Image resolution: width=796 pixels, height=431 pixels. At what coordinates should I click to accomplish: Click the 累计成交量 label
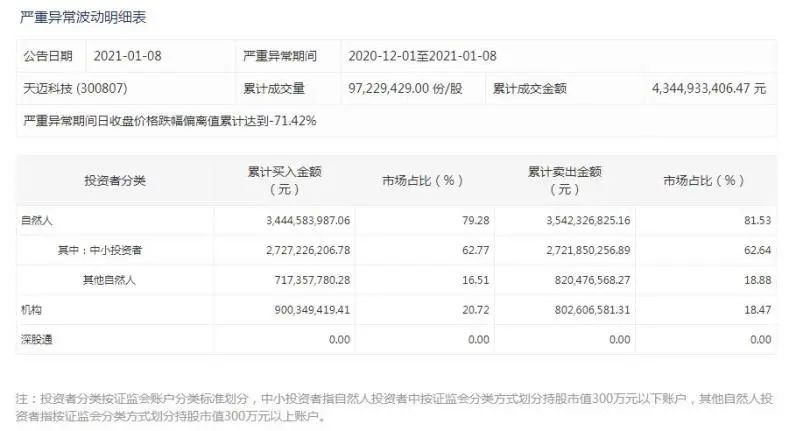[273, 88]
